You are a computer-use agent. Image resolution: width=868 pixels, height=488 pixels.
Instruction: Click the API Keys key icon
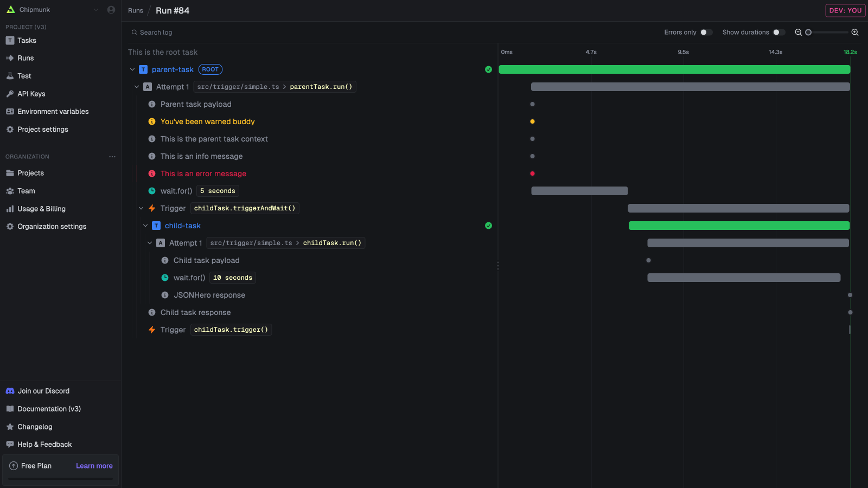10,94
